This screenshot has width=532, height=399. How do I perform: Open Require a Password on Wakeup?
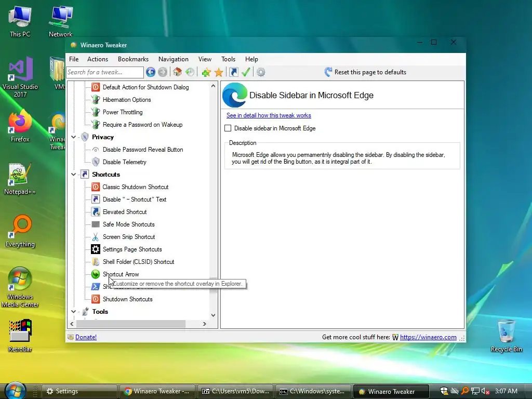[x=142, y=125]
